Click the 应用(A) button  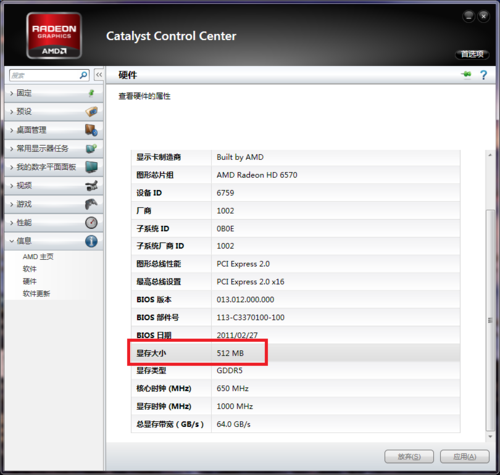(465, 457)
